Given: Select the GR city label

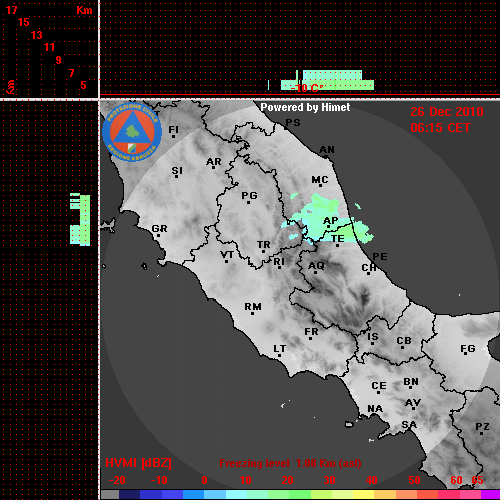Looking at the screenshot, I should (x=159, y=229).
